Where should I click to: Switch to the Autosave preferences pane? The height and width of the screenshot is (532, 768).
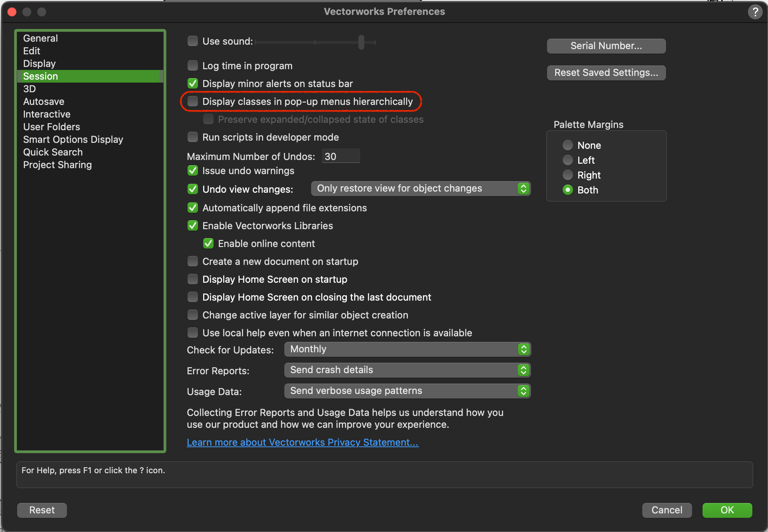pyautogui.click(x=44, y=102)
